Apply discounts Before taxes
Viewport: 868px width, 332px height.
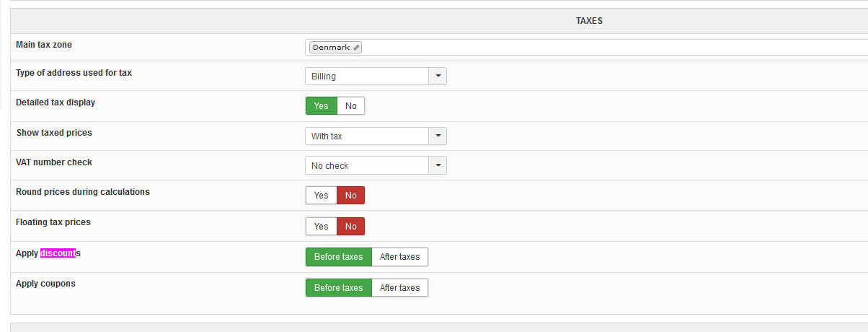coord(339,257)
